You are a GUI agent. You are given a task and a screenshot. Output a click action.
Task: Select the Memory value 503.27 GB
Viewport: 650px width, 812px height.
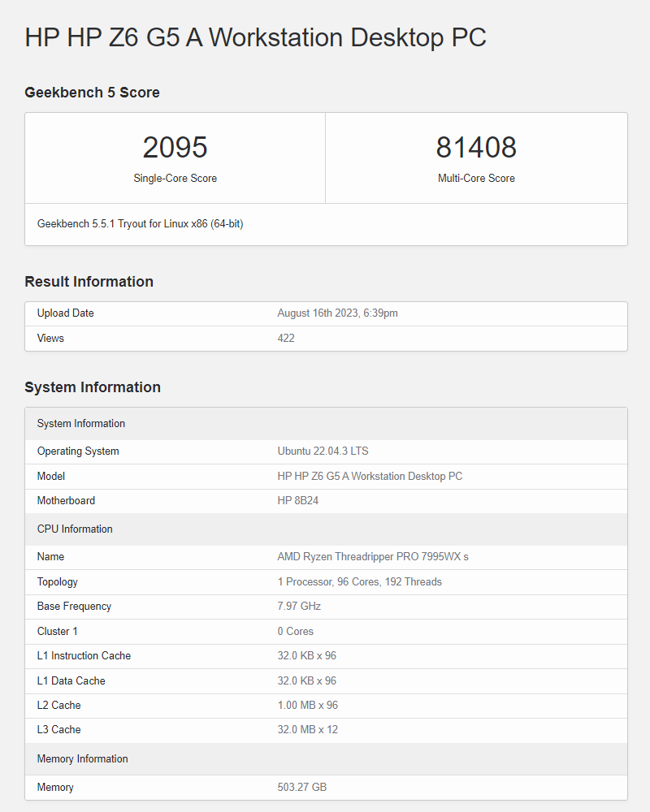tap(301, 788)
